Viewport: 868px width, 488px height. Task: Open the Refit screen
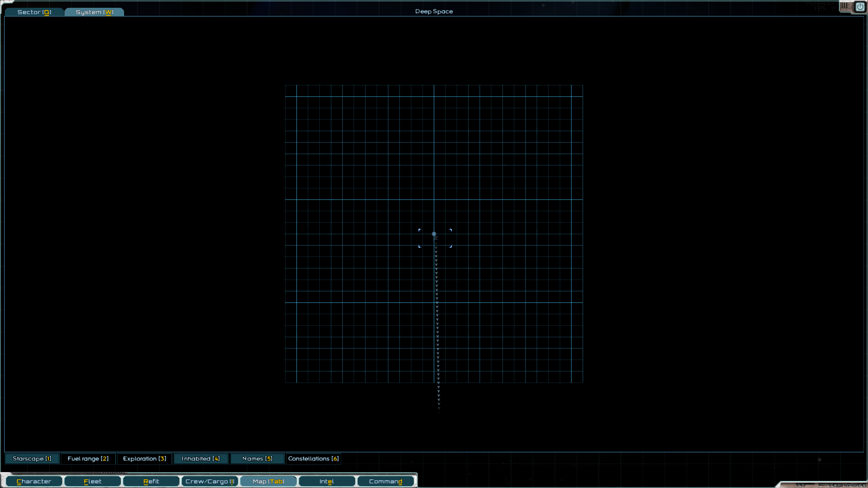[151, 481]
